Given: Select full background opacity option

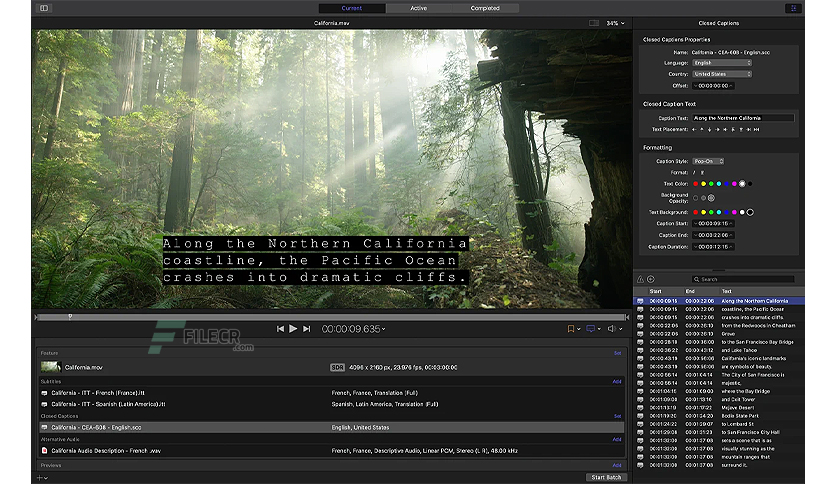Looking at the screenshot, I should [x=711, y=198].
